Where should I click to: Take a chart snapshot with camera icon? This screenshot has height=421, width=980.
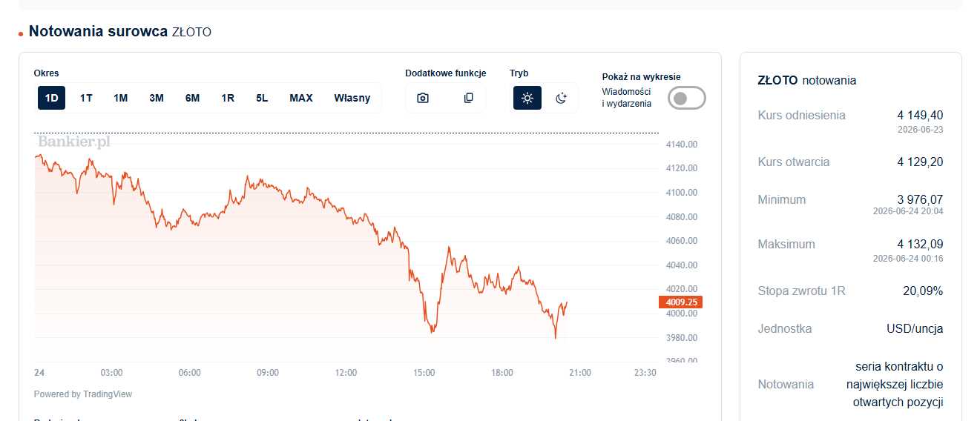pos(423,98)
